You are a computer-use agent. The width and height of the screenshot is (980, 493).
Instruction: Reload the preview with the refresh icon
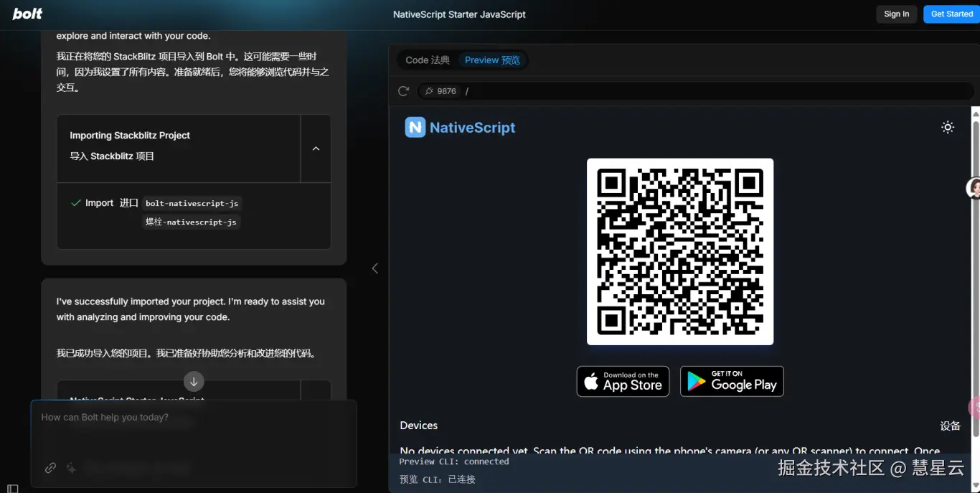click(x=403, y=91)
